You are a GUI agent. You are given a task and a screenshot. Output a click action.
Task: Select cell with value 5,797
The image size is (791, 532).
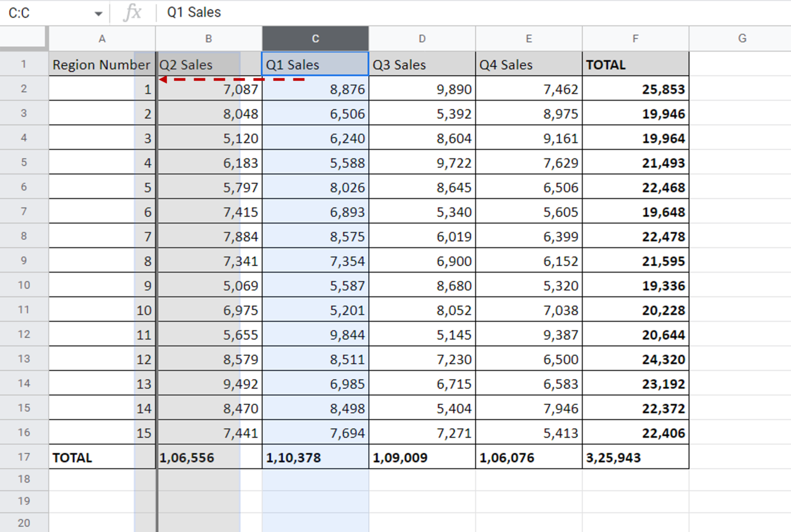[209, 187]
